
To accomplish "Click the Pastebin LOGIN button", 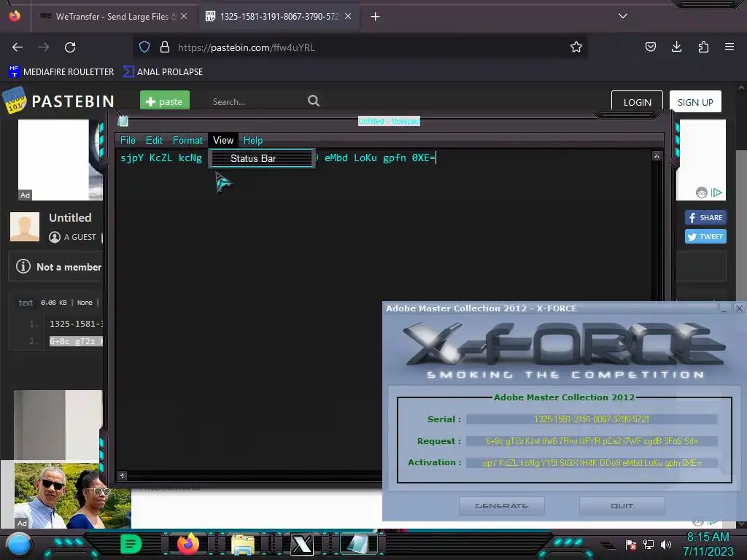I will point(637,102).
